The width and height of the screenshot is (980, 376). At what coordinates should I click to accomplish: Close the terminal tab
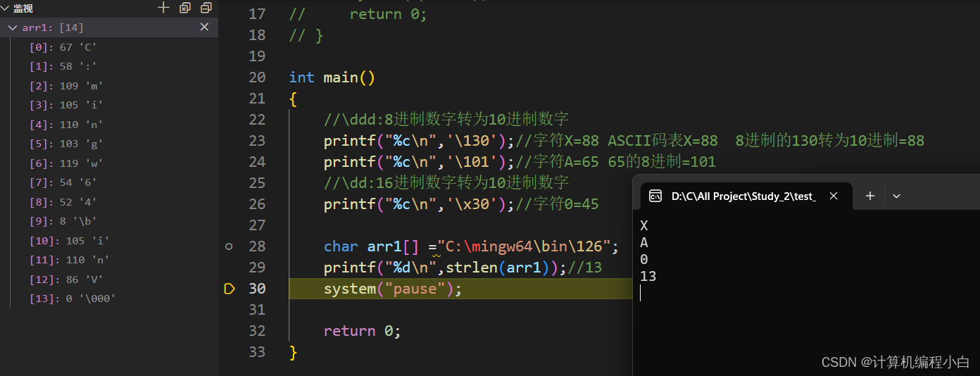tap(834, 196)
